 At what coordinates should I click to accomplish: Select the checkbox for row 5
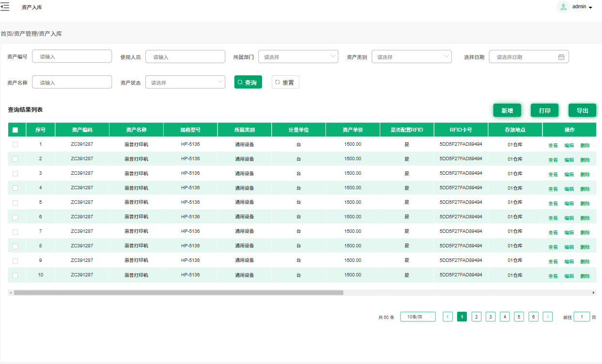15,202
